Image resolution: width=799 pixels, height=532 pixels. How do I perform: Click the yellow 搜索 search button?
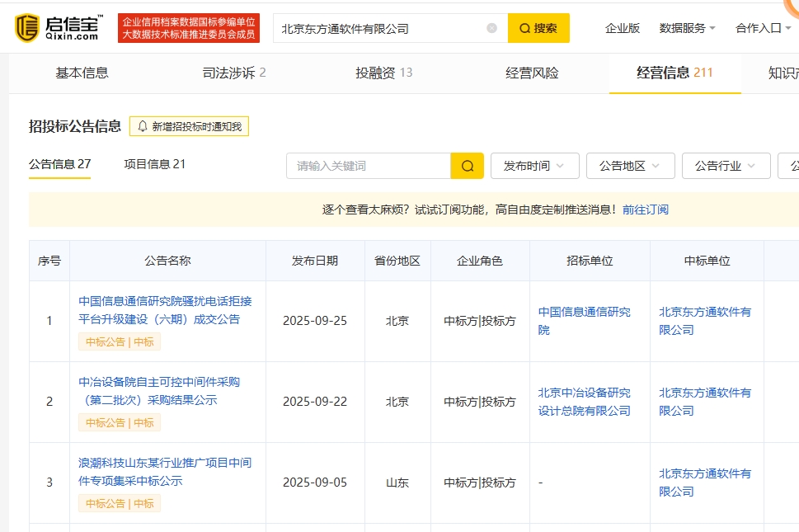pyautogui.click(x=538, y=28)
